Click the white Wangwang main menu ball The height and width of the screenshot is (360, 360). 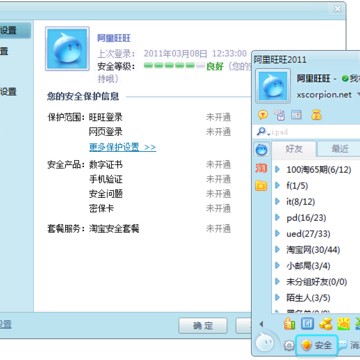coord(265,342)
